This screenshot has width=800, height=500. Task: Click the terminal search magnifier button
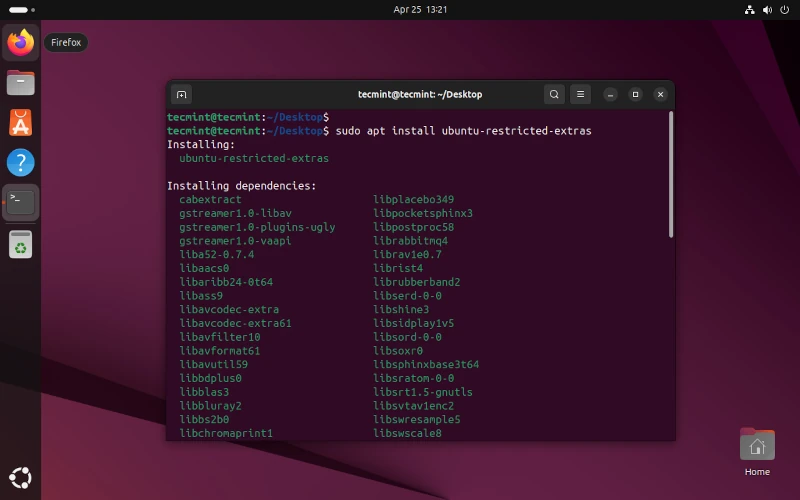(x=554, y=95)
